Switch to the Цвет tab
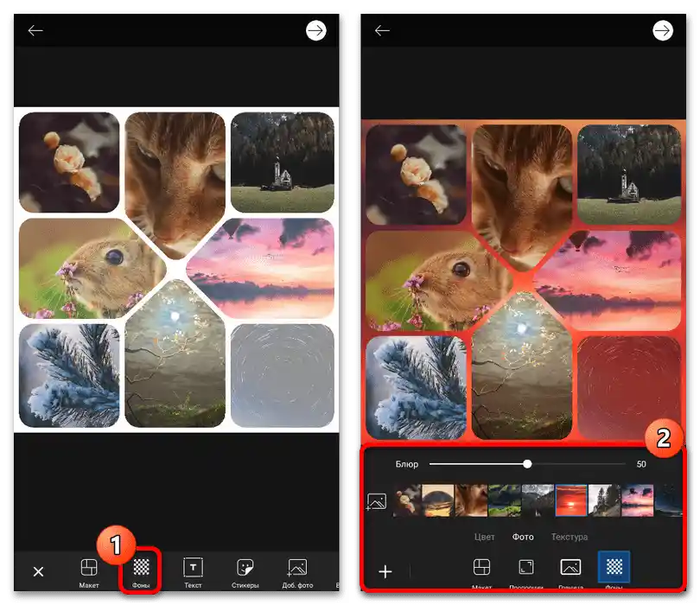This screenshot has height=605, width=700. (484, 537)
